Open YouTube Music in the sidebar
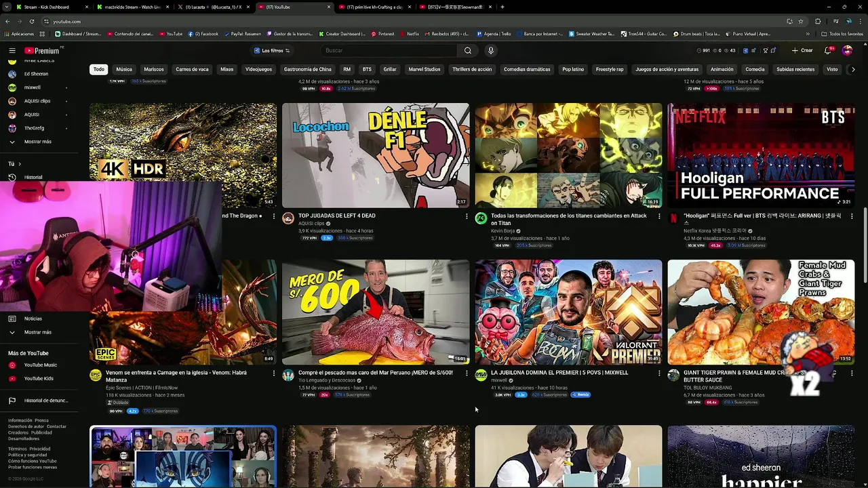 click(x=41, y=365)
